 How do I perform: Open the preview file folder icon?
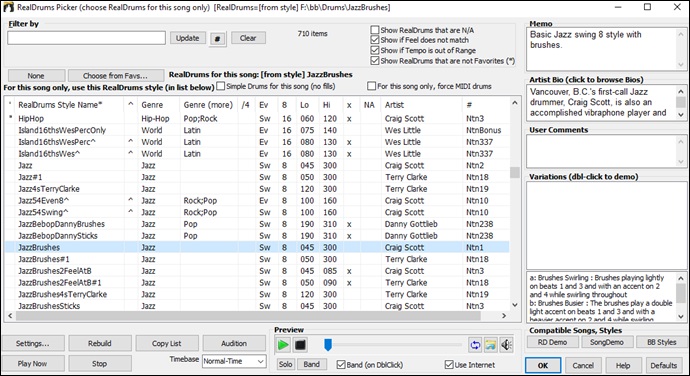491,345
